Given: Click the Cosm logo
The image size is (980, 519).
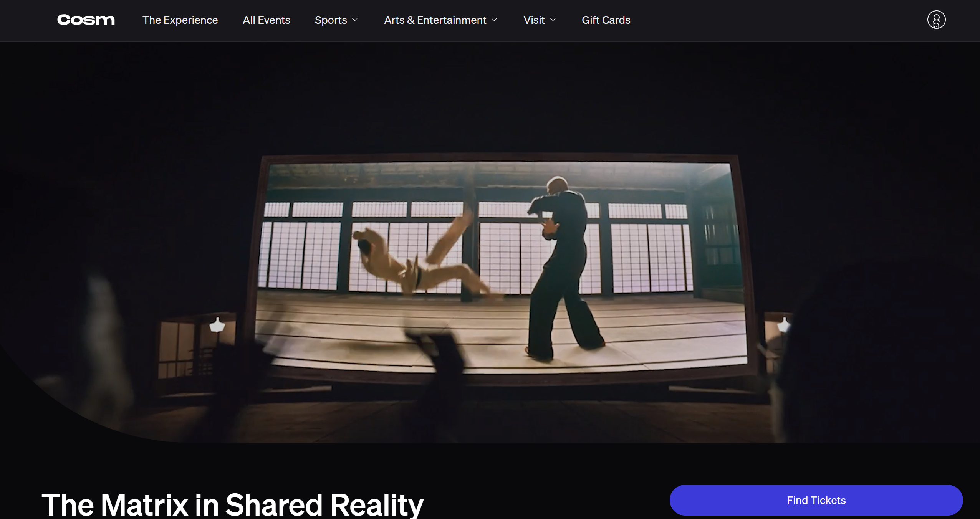Looking at the screenshot, I should pyautogui.click(x=86, y=20).
